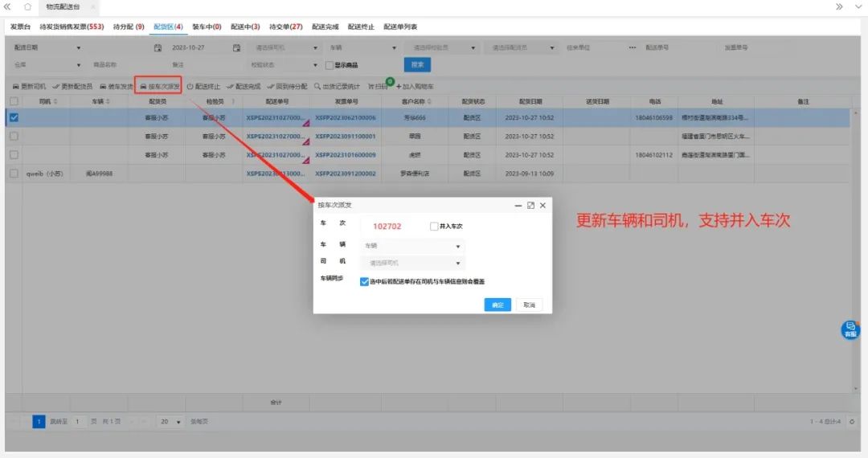Click the 加入购物车 plus icon
This screenshot has width=868, height=458.
[398, 86]
